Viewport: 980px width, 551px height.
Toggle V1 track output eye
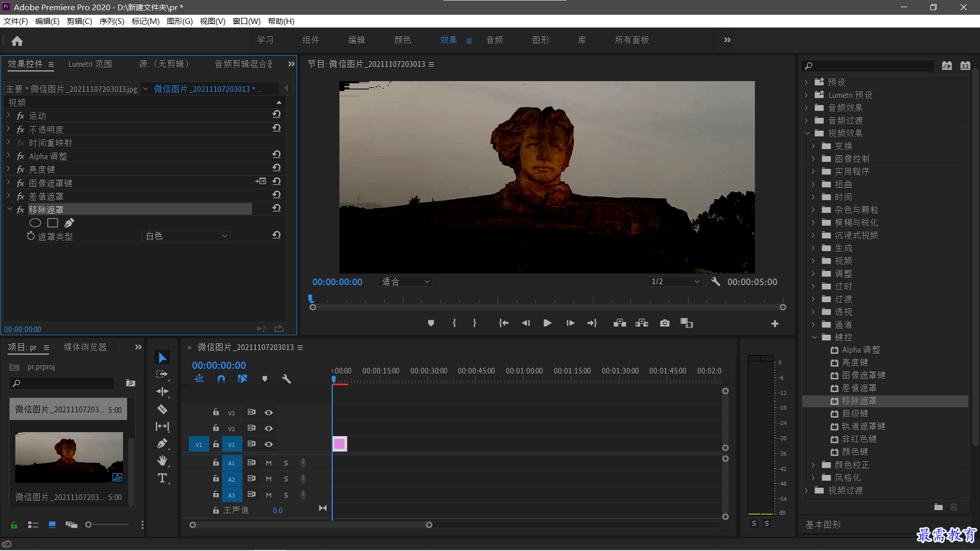268,444
